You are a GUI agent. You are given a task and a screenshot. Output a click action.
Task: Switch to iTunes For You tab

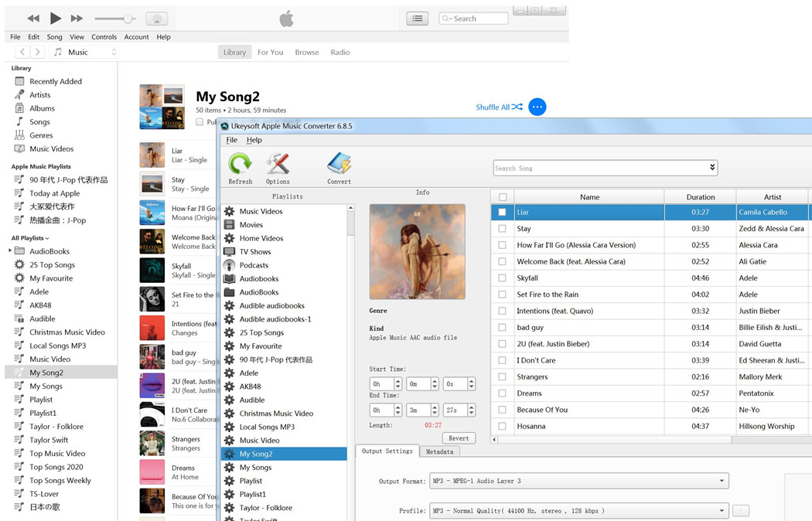(271, 53)
